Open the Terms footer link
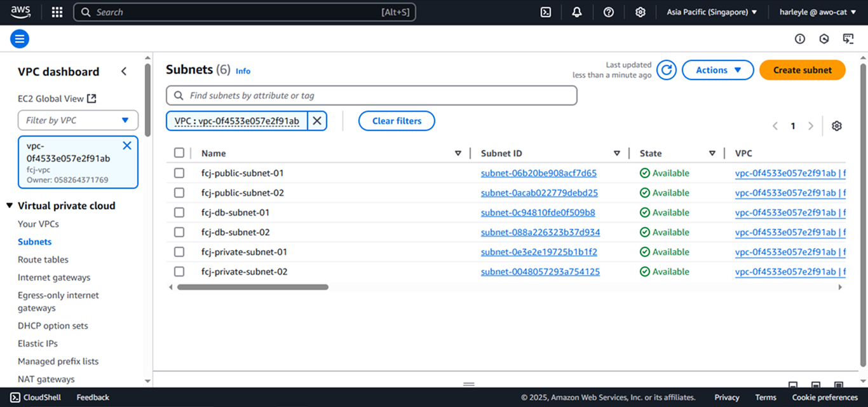This screenshot has width=868, height=407. (x=766, y=397)
